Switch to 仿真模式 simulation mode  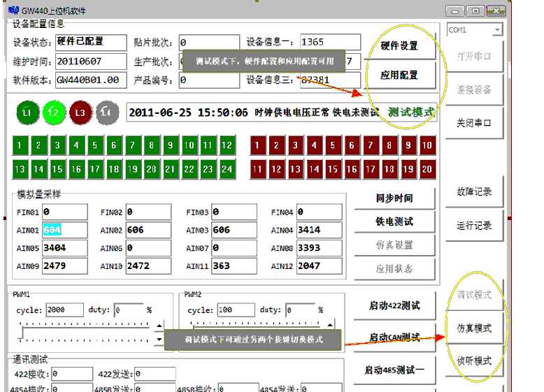click(x=474, y=328)
